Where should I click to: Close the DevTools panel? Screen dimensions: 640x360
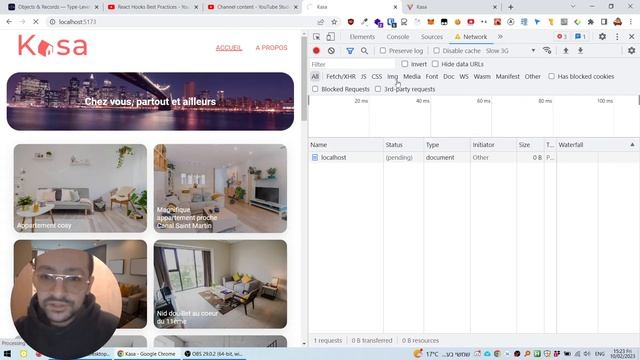click(631, 37)
